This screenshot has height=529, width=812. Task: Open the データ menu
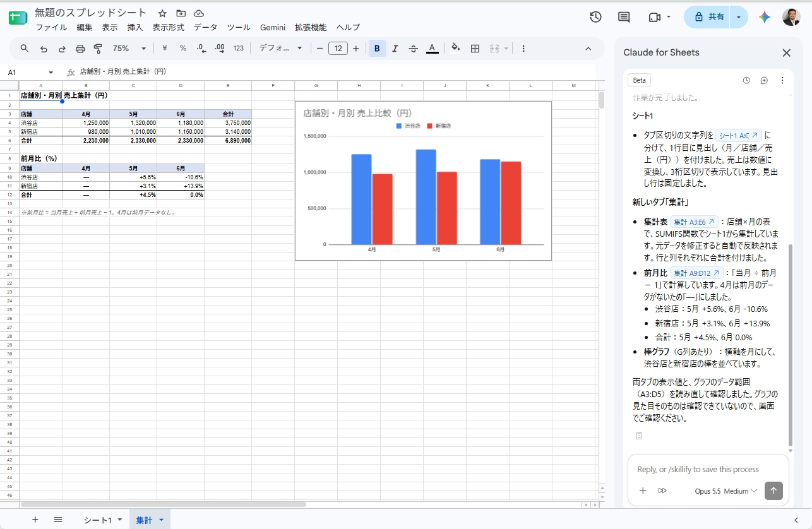tap(205, 28)
